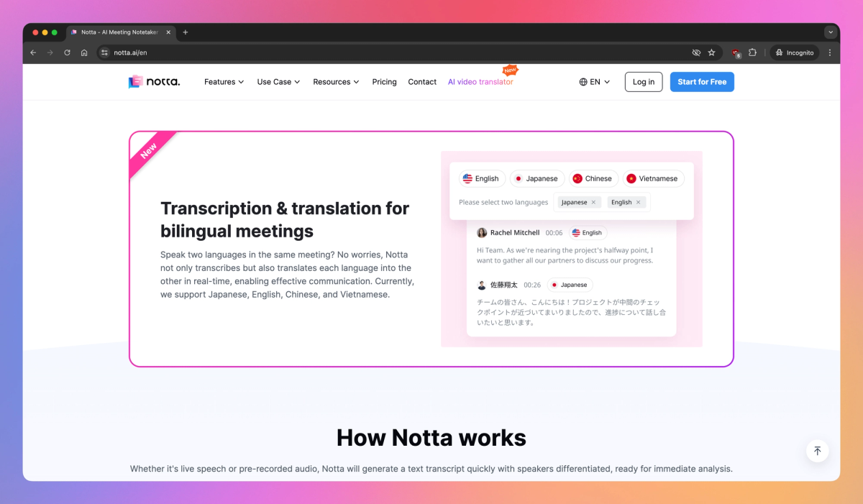This screenshot has width=863, height=504.
Task: Toggle the Chinese language pill
Action: (x=593, y=178)
